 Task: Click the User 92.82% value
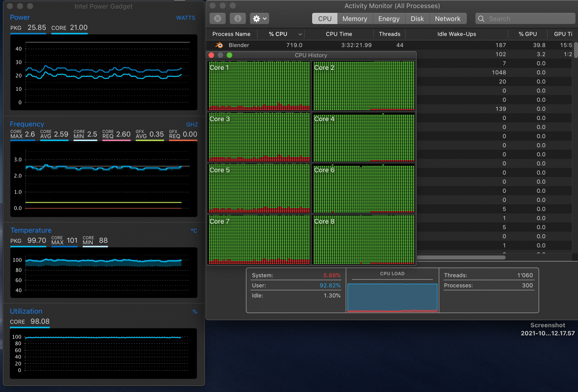click(330, 286)
